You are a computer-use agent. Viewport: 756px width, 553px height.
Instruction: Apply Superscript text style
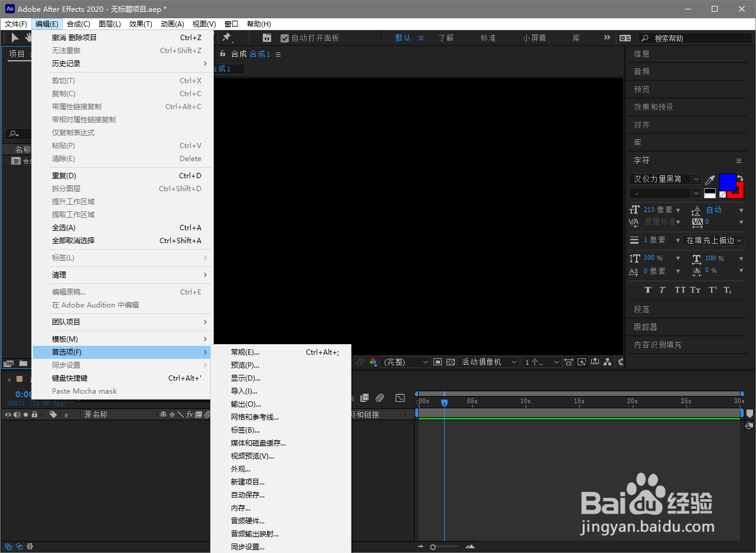(x=712, y=290)
